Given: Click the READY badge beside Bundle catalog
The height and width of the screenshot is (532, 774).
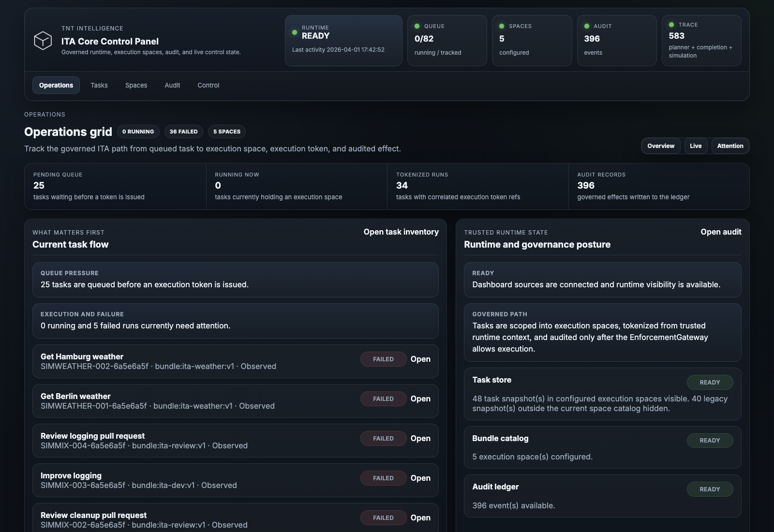Looking at the screenshot, I should coord(710,440).
